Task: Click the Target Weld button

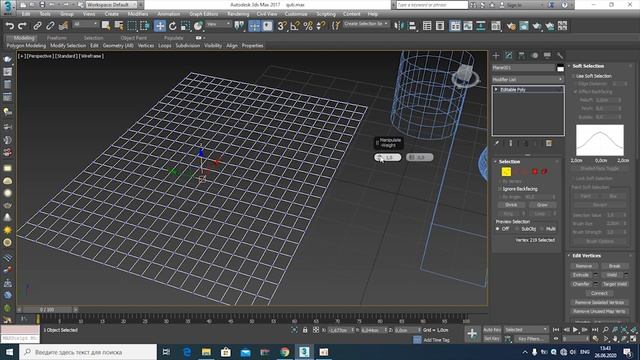Action: pos(614,284)
